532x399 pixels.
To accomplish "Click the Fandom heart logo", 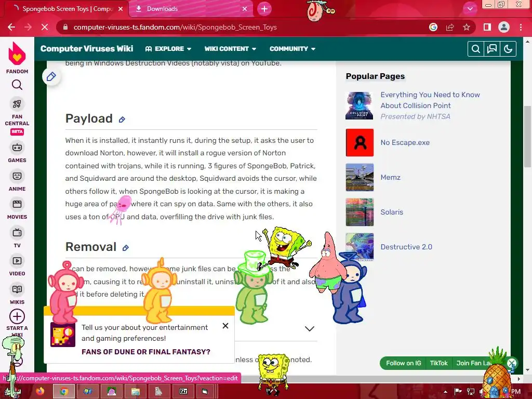I will (17, 54).
